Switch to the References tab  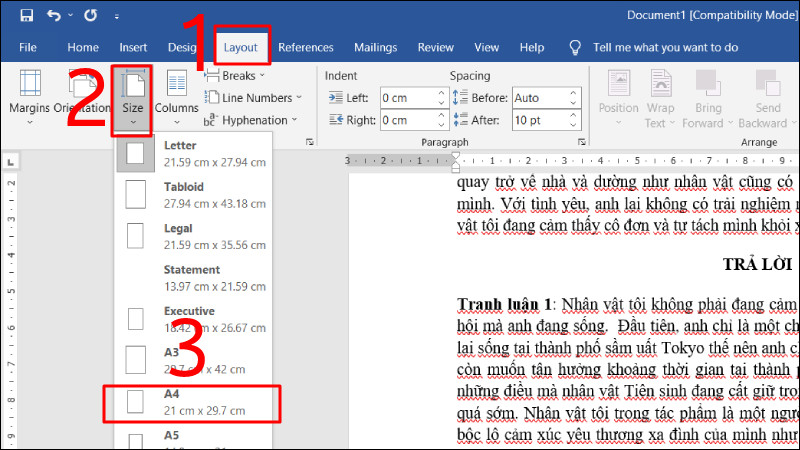pos(306,47)
